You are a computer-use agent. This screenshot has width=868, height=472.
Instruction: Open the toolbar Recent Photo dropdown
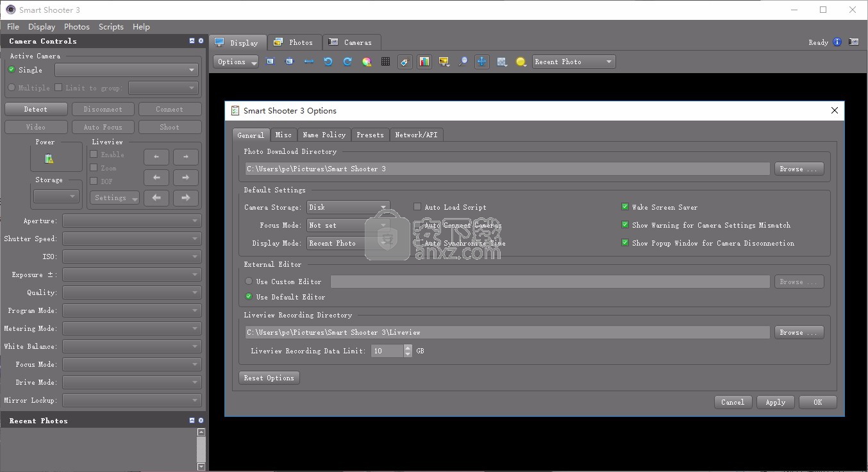pos(574,62)
